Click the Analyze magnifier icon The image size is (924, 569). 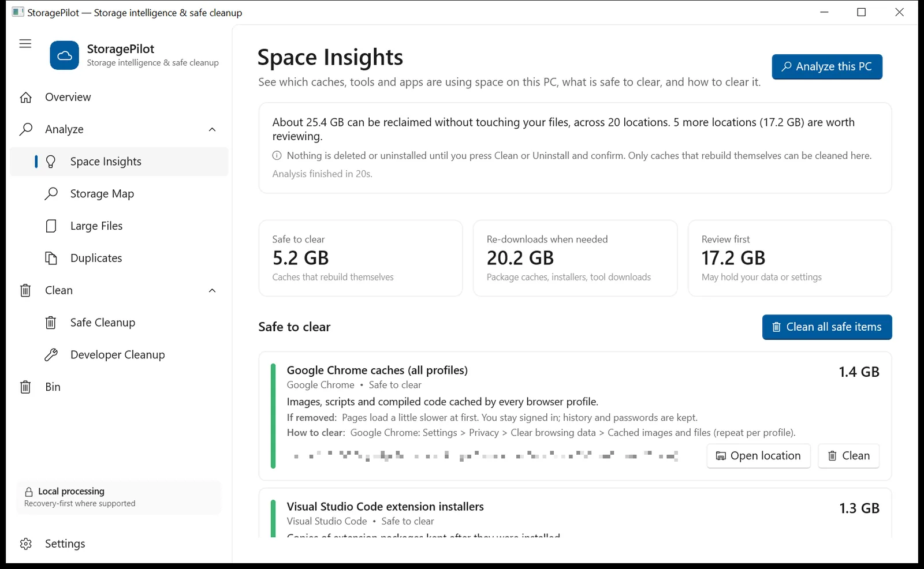coord(25,129)
